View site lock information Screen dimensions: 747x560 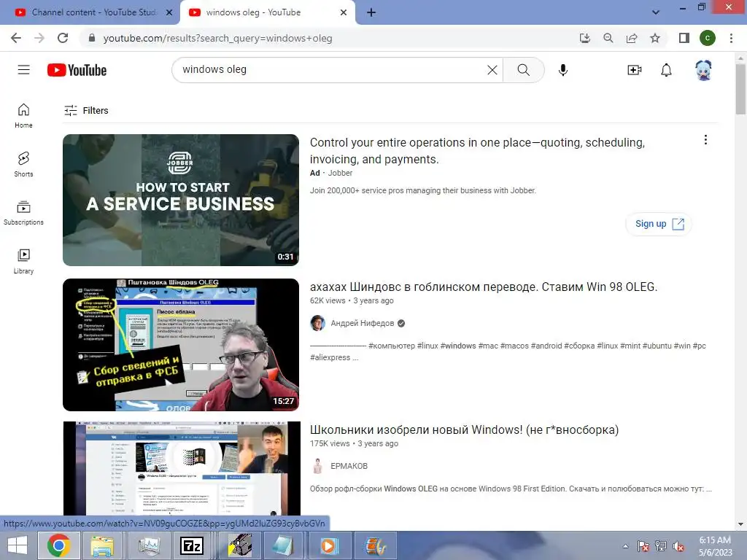click(x=92, y=38)
